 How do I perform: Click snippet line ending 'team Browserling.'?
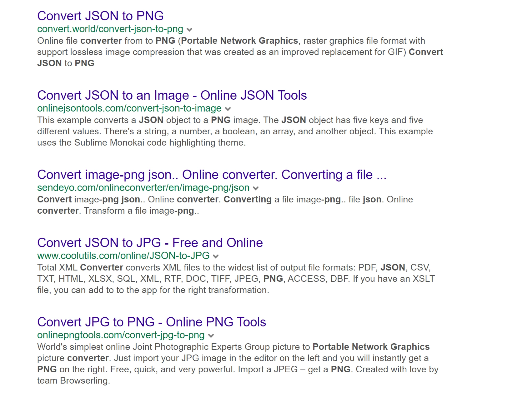click(x=74, y=381)
